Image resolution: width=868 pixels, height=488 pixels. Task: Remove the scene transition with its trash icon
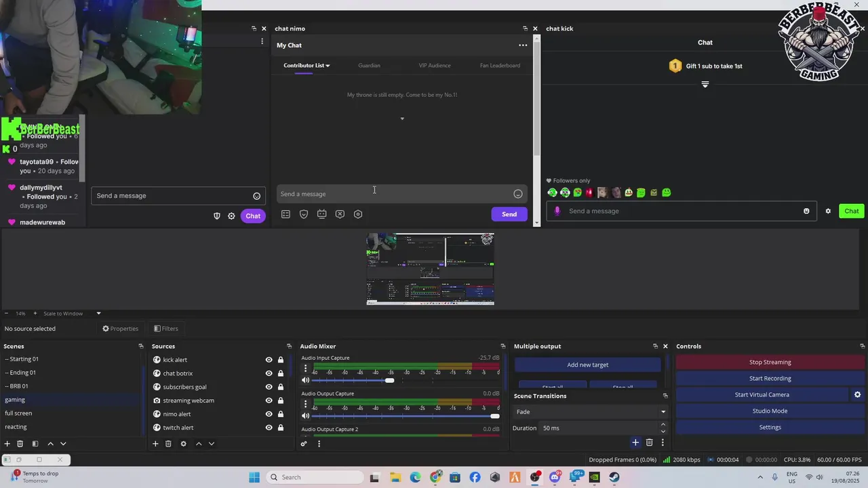pyautogui.click(x=649, y=443)
